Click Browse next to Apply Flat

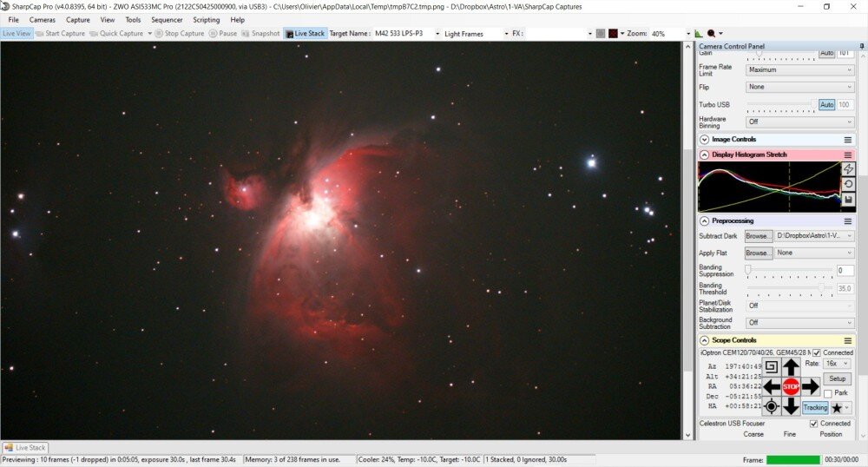click(x=758, y=253)
